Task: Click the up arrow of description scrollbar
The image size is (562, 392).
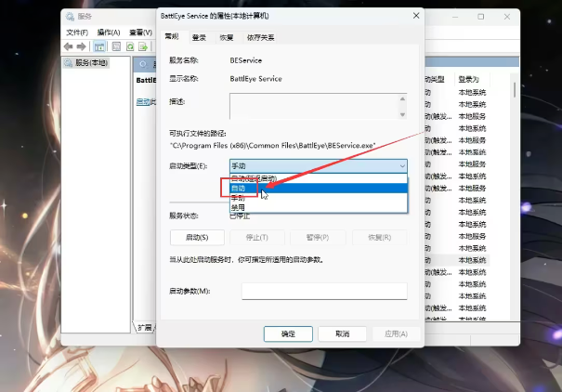Action: 402,98
